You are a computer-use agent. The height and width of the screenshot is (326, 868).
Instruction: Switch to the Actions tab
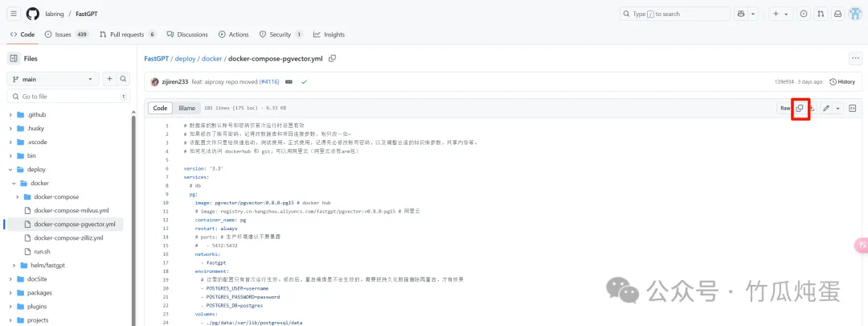[234, 35]
